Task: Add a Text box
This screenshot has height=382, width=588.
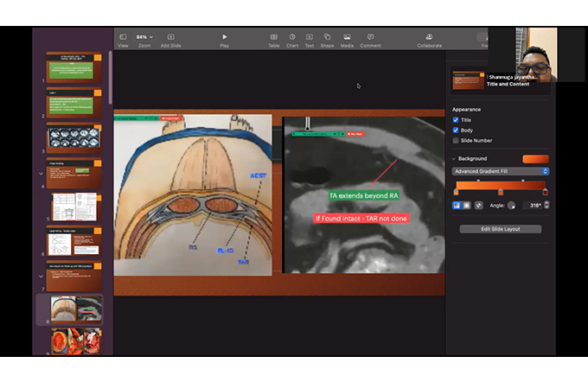Action: tap(310, 41)
